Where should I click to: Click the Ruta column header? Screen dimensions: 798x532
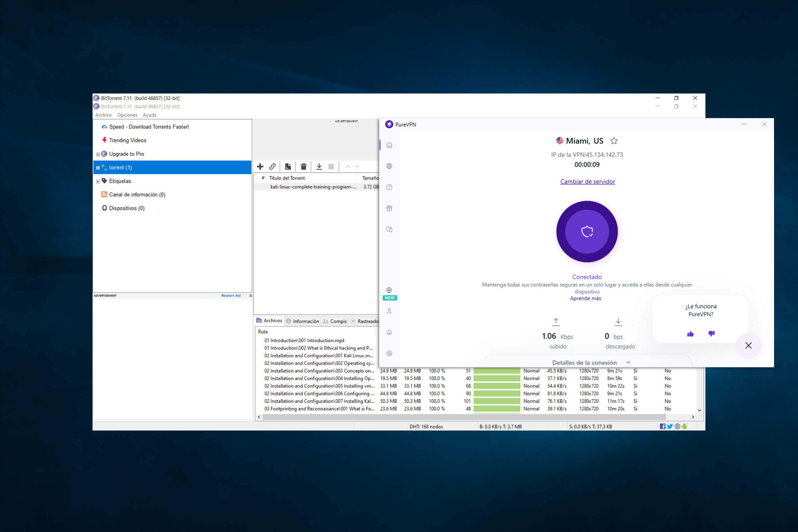tap(263, 332)
